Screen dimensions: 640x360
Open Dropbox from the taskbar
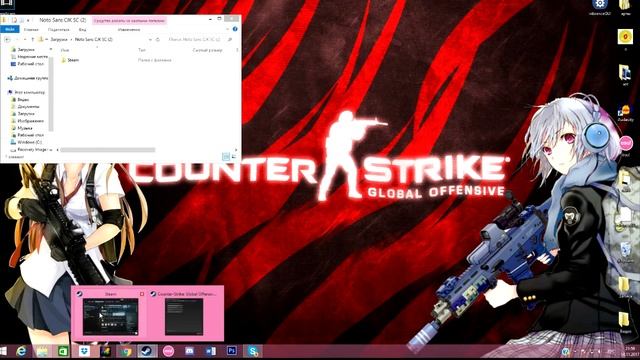click(84, 351)
